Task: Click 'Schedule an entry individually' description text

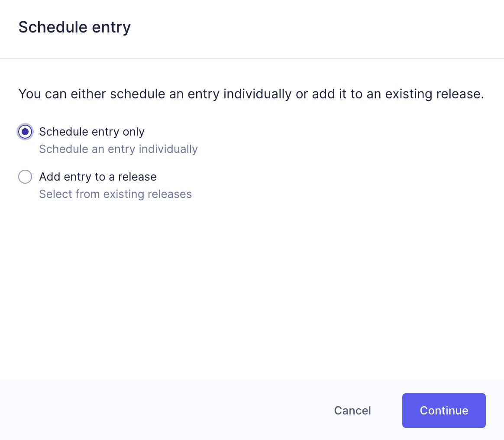Action: pyautogui.click(x=118, y=149)
